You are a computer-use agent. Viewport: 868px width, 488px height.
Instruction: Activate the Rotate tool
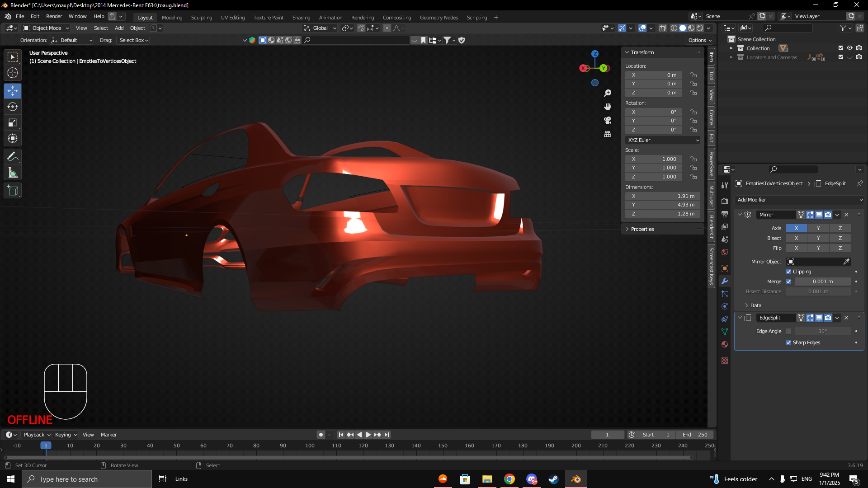13,107
